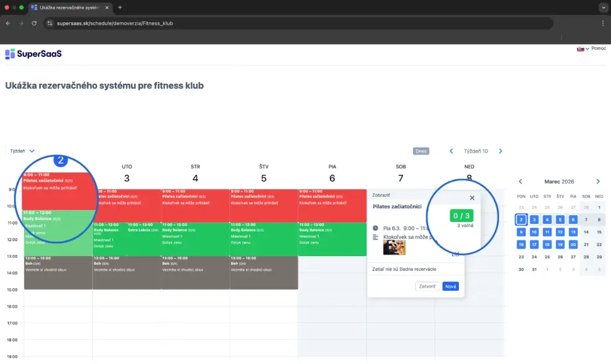Open Tuesday's Extra Lekcia class slot
The width and height of the screenshot is (611, 364).
[143, 236]
